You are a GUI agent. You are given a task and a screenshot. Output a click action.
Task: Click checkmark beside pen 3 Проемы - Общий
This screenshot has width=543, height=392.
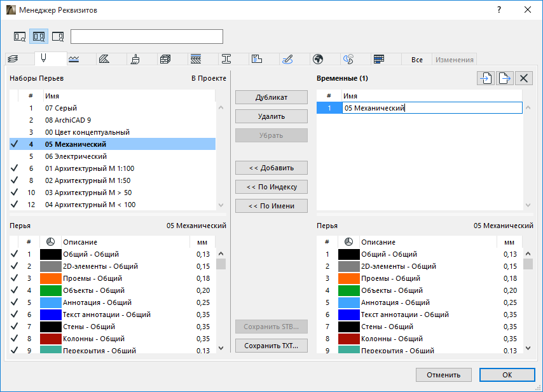pos(14,278)
